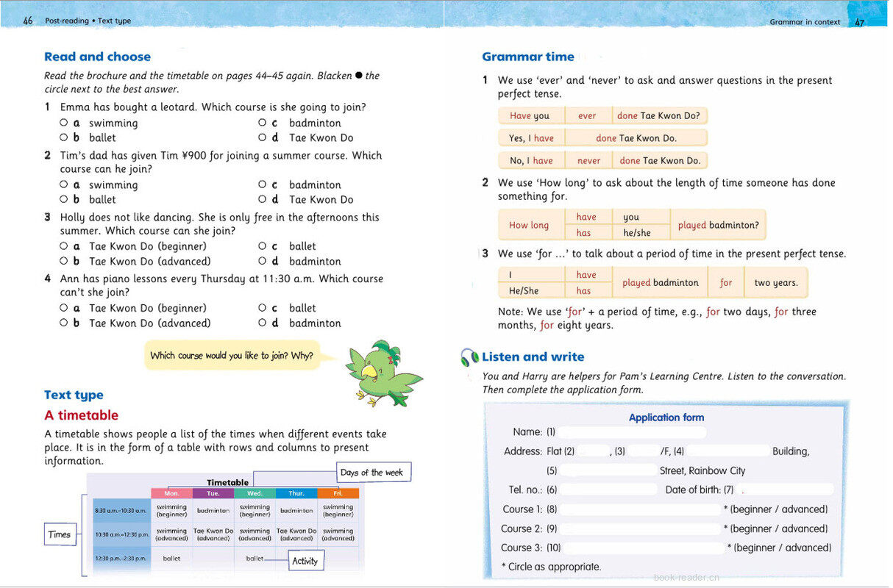The image size is (893, 588).
Task: Click page number 46 in the corner
Action: pyautogui.click(x=28, y=21)
